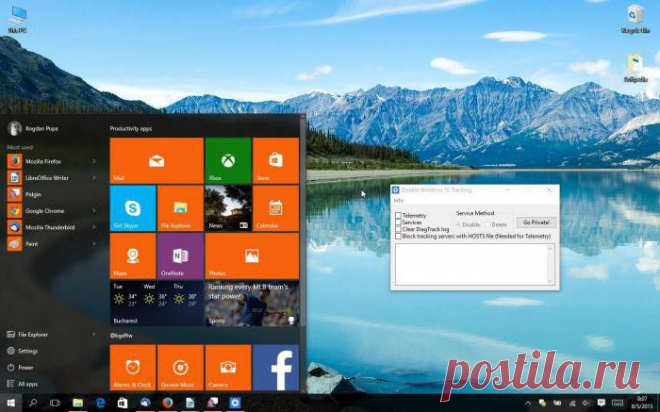The height and width of the screenshot is (412, 660).
Task: Expand Paint jump list arrow
Action: tap(94, 243)
